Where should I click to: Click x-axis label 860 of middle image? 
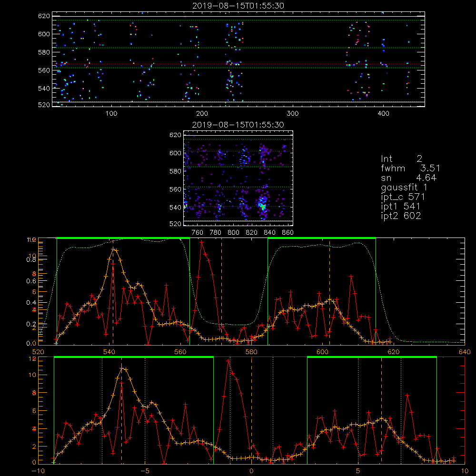point(288,233)
